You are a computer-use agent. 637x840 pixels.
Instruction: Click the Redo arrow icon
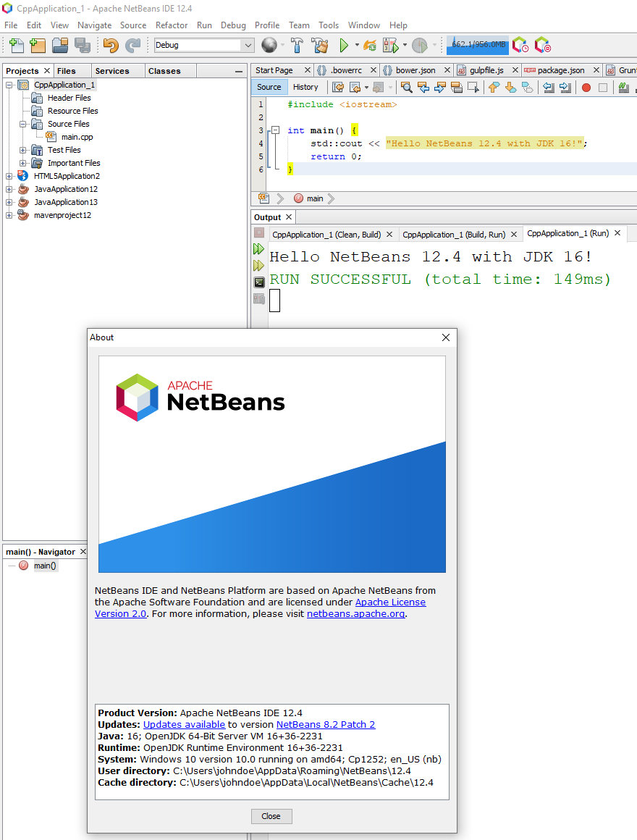point(132,46)
